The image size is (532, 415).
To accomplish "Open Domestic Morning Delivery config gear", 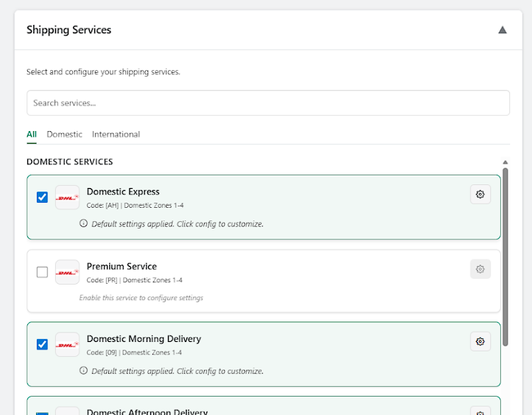I will [480, 341].
